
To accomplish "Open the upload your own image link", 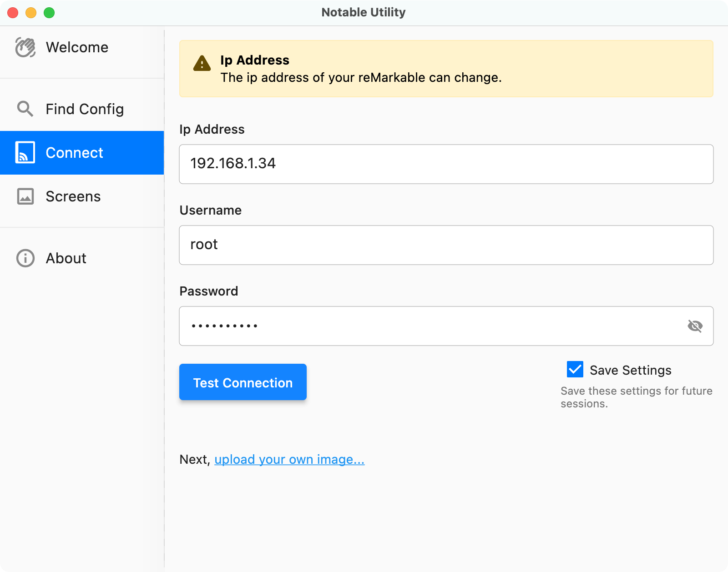I will (x=289, y=459).
